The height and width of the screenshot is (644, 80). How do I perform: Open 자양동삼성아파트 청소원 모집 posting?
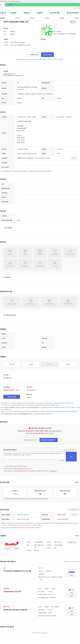pyautogui.click(x=12, y=592)
